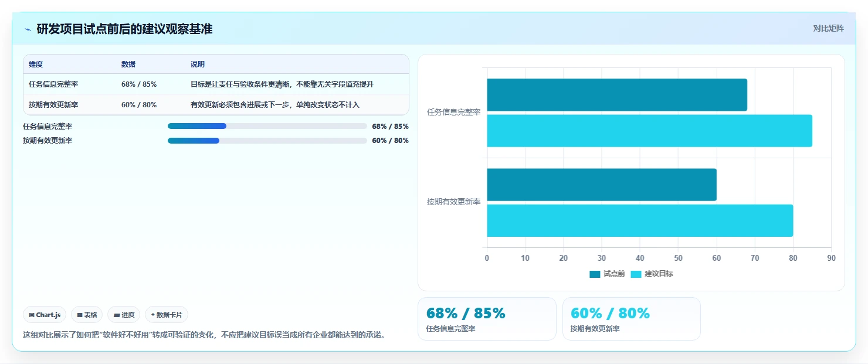This screenshot has height=364, width=868.
Task: Click table cell 68% / 85%
Action: tap(139, 84)
